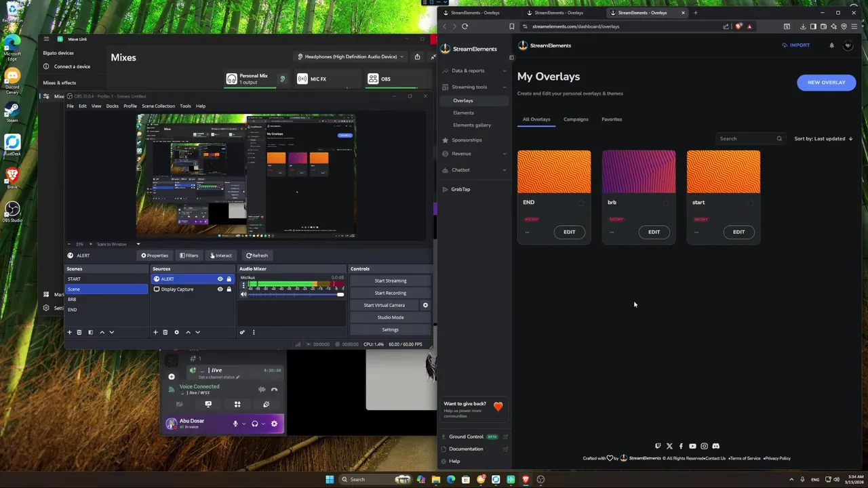Screen dimensions: 868x488
Task: Delete selected scene with Scenes trash icon
Action: tap(79, 332)
